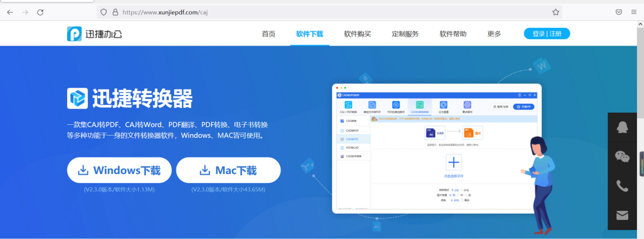This screenshot has width=644, height=239.
Task: Click the QQ contact icon
Action: (x=622, y=127)
